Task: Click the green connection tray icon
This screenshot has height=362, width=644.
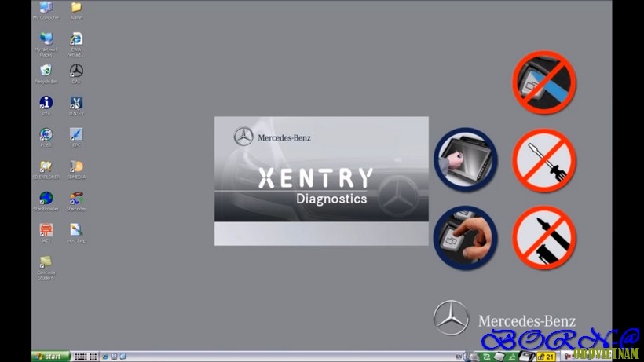Action: (x=486, y=357)
